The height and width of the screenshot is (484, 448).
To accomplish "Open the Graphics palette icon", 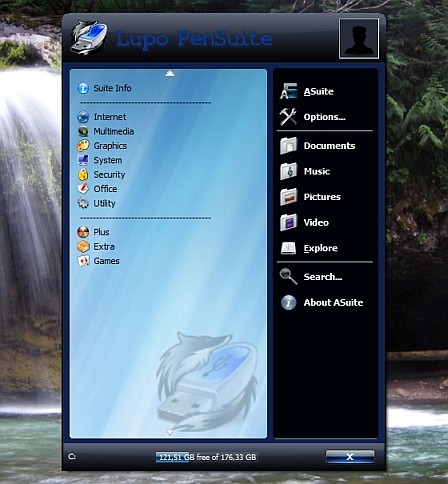I will click(x=83, y=146).
